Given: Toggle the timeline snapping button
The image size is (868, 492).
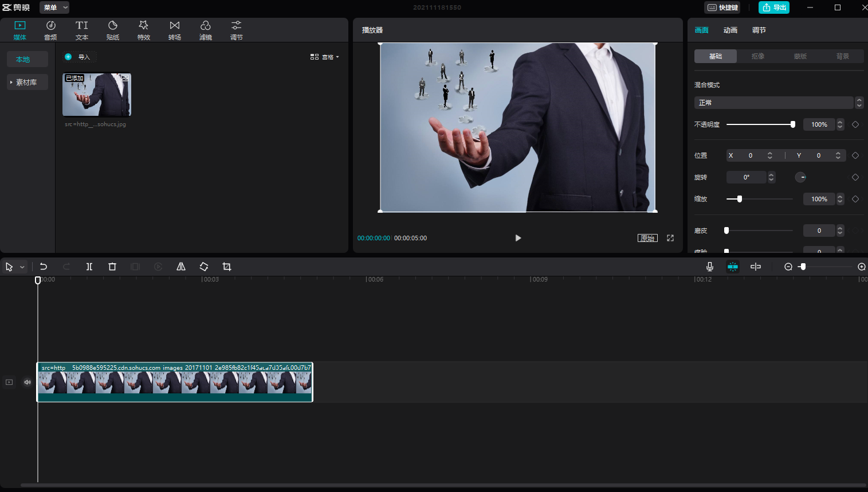Looking at the screenshot, I should [733, 267].
